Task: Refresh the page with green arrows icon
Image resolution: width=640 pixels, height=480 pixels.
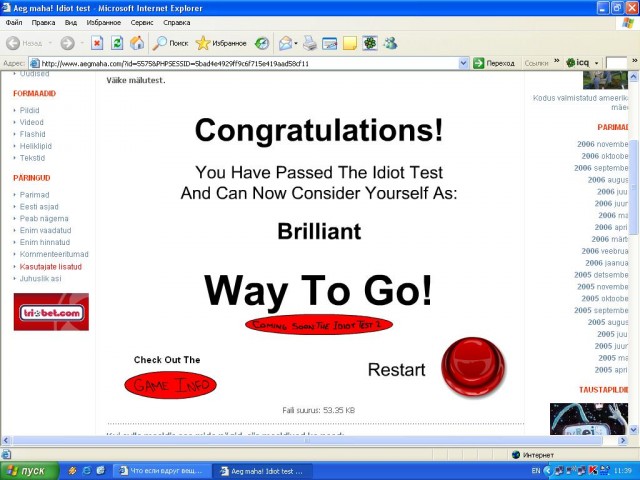Action: [x=117, y=43]
